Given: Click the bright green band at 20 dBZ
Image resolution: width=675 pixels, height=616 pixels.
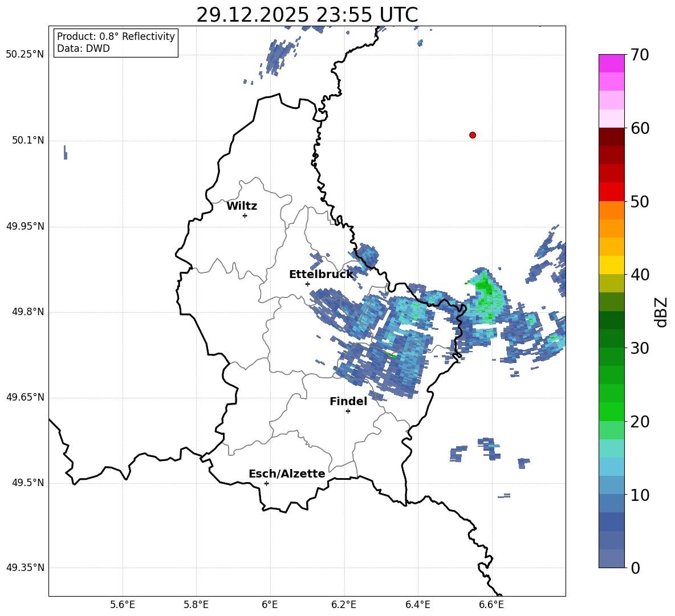Looking at the screenshot, I should 611,411.
